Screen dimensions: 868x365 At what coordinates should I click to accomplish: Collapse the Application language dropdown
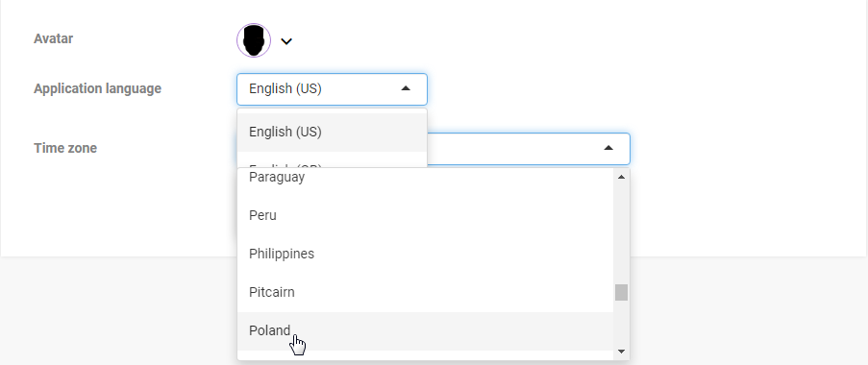click(x=406, y=88)
